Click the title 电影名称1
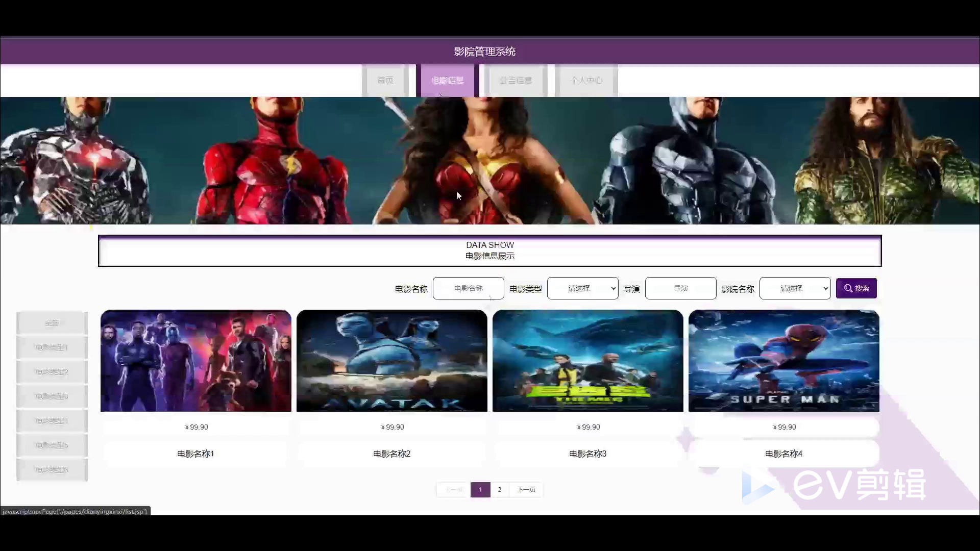This screenshot has width=980, height=551. 196,454
